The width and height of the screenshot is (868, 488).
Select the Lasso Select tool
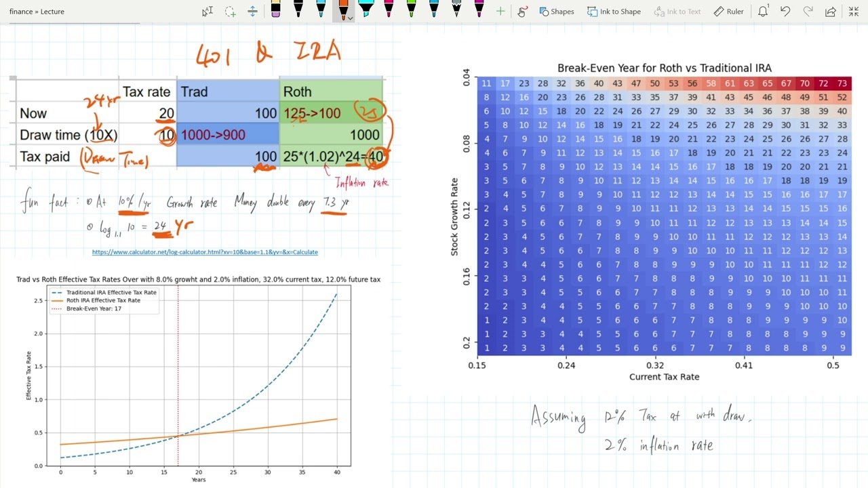(x=231, y=11)
